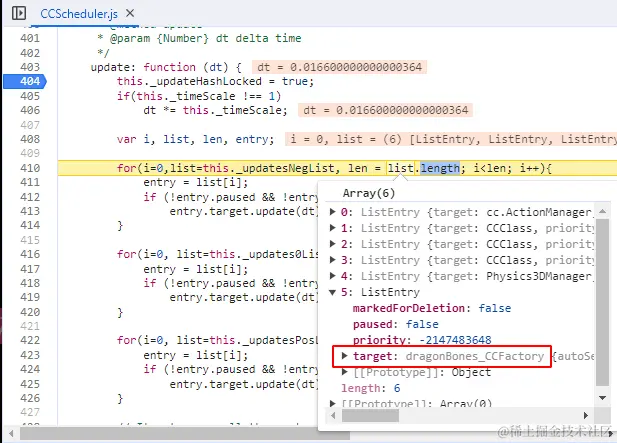
Task: Click the 'paused: false' property
Action: coord(395,324)
